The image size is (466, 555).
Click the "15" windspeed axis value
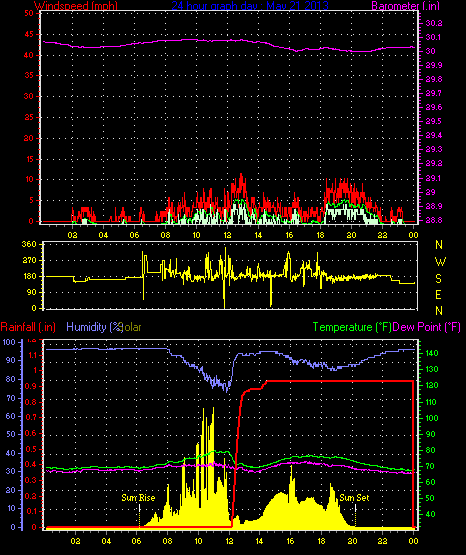pyautogui.click(x=29, y=159)
